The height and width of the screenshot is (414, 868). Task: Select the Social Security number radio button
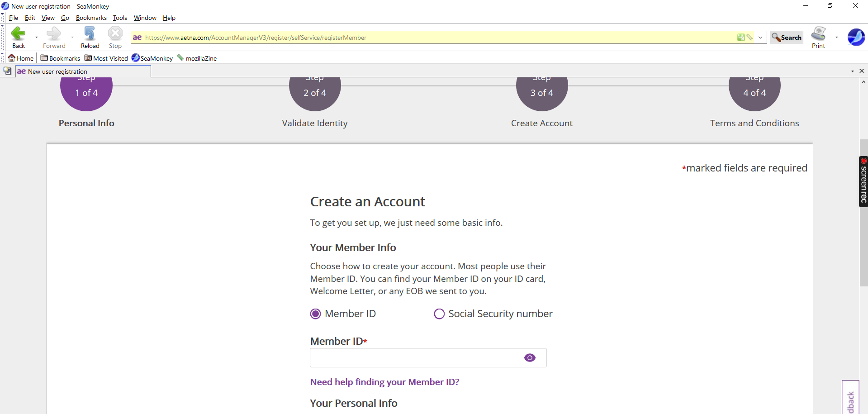pyautogui.click(x=439, y=314)
